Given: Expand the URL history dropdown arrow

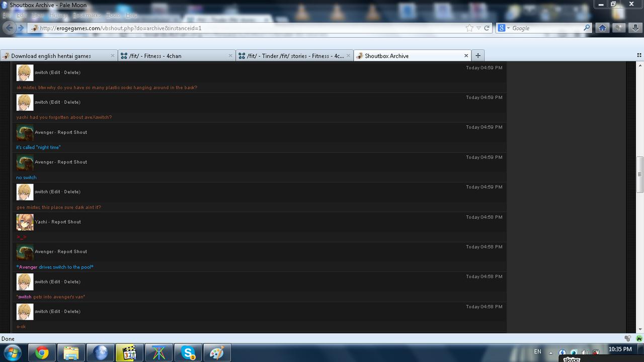Looking at the screenshot, I should coord(478,28).
